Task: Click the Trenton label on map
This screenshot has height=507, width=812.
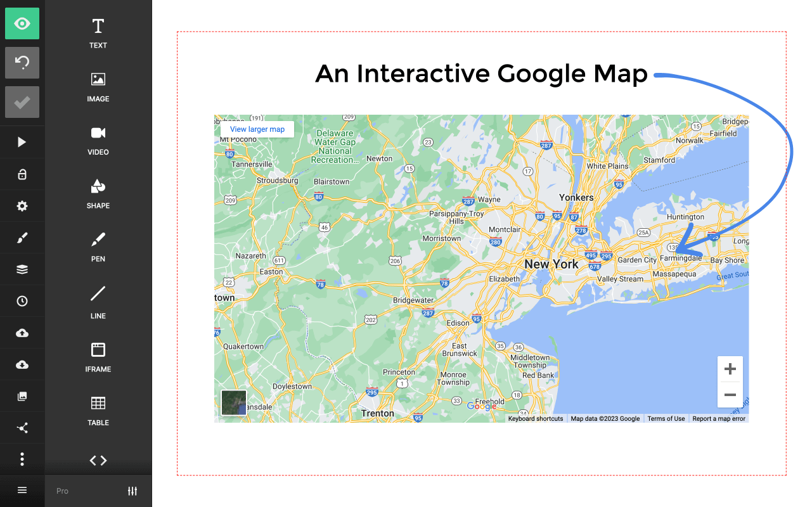Action: tap(378, 413)
